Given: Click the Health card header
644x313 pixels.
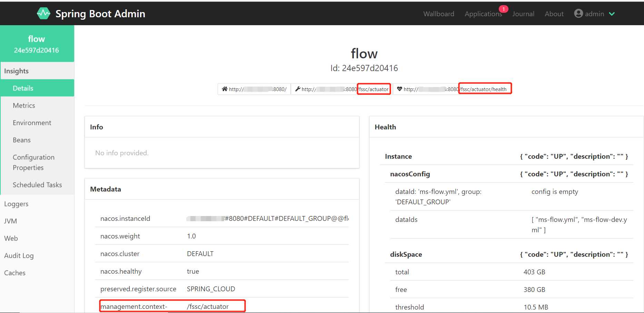Looking at the screenshot, I should [506, 127].
